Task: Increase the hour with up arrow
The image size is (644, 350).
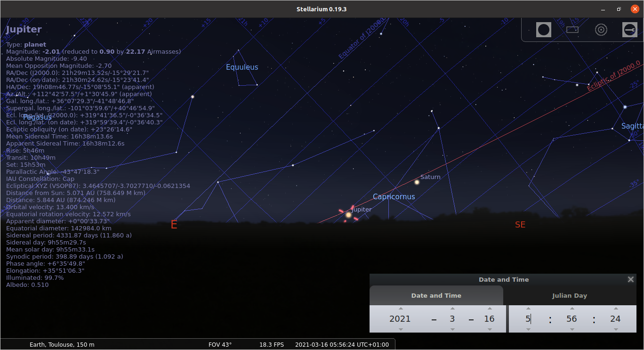Action: click(x=528, y=309)
